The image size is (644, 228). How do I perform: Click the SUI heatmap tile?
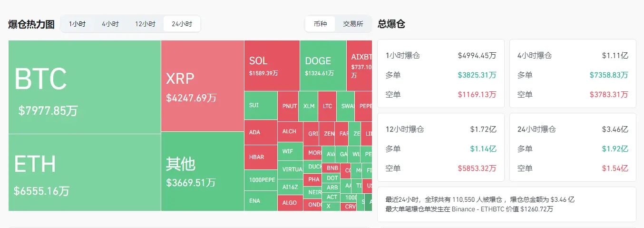click(x=261, y=105)
